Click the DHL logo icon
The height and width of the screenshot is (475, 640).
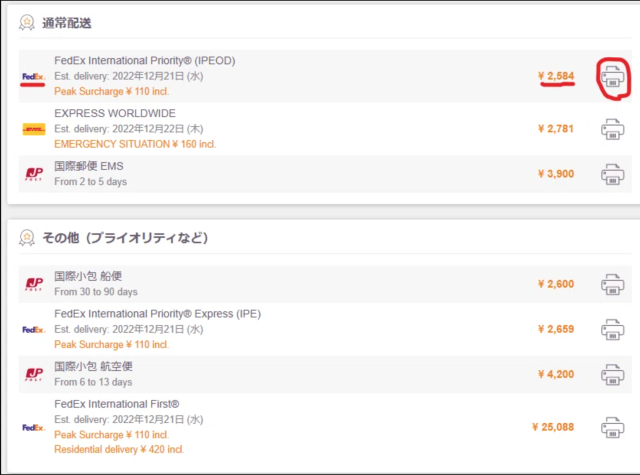click(33, 129)
